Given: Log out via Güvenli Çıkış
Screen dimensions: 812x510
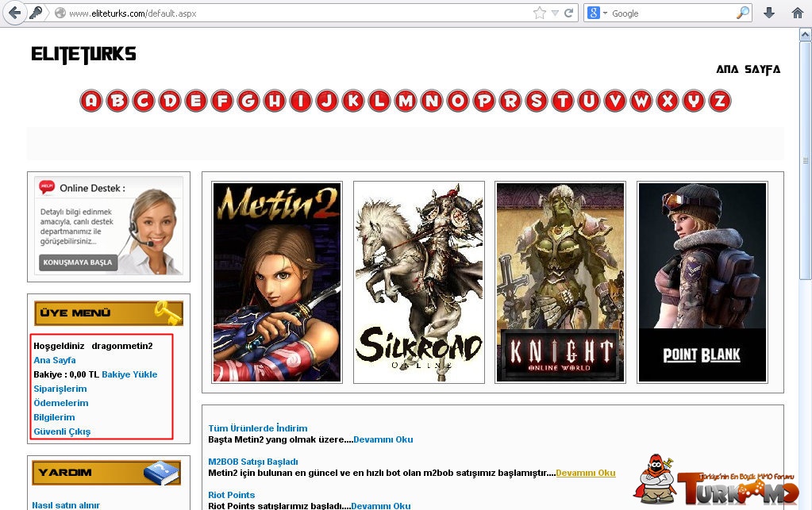Looking at the screenshot, I should [x=62, y=431].
